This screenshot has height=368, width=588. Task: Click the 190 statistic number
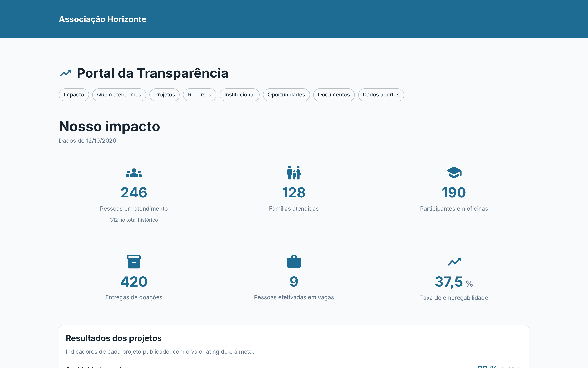tap(454, 193)
